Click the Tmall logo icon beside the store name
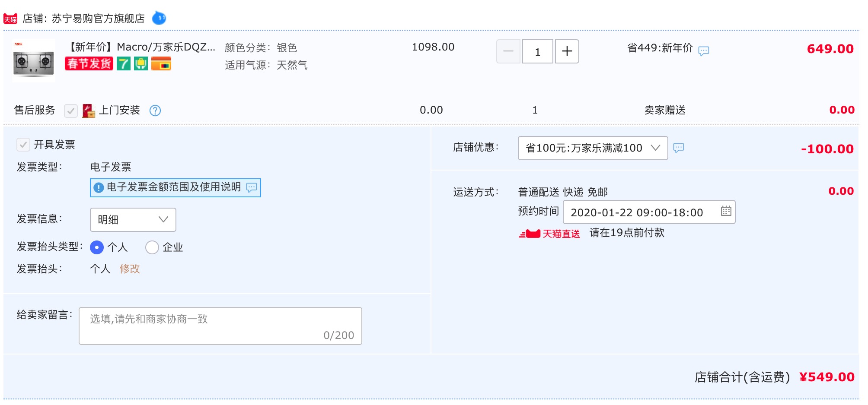Image resolution: width=868 pixels, height=405 pixels. [10, 19]
